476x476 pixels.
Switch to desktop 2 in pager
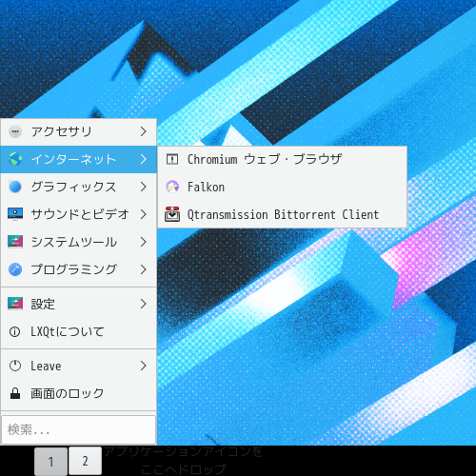click(85, 461)
